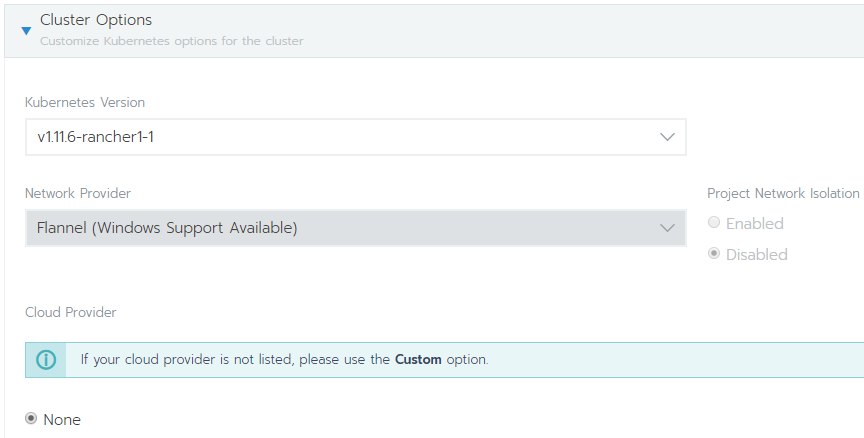Image resolution: width=864 pixels, height=438 pixels.
Task: Click the chevron in Network Provider field
Action: 667,228
